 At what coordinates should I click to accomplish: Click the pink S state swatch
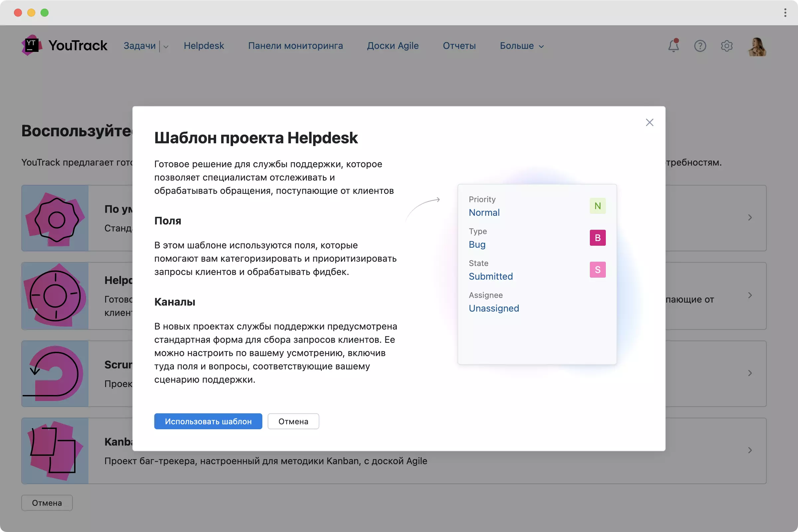click(x=598, y=270)
